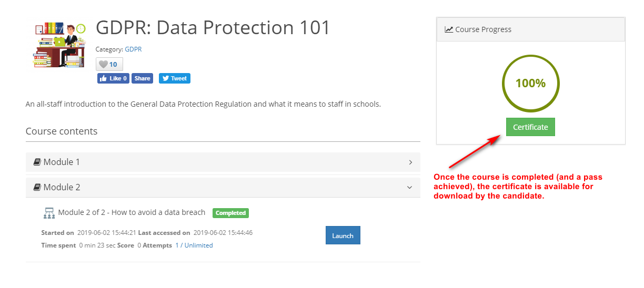Click the Twitter Tweet button
This screenshot has width=644, height=288.
pyautogui.click(x=174, y=78)
